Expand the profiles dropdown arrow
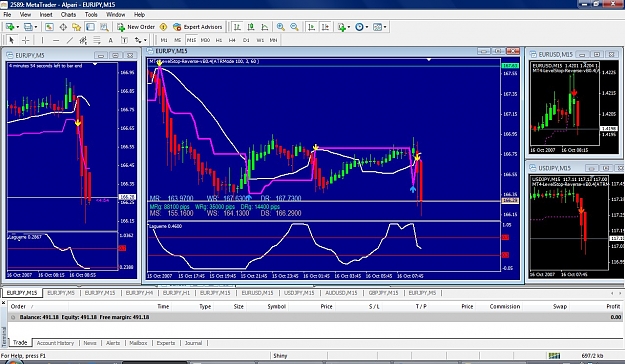Image resolution: width=625 pixels, height=364 pixels. (36, 27)
